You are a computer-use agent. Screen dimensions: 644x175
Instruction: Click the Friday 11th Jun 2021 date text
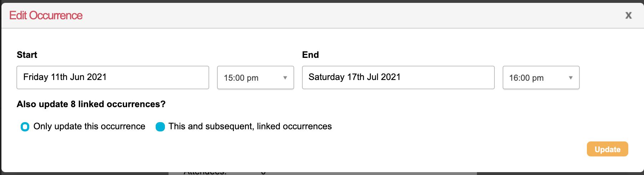pos(65,77)
